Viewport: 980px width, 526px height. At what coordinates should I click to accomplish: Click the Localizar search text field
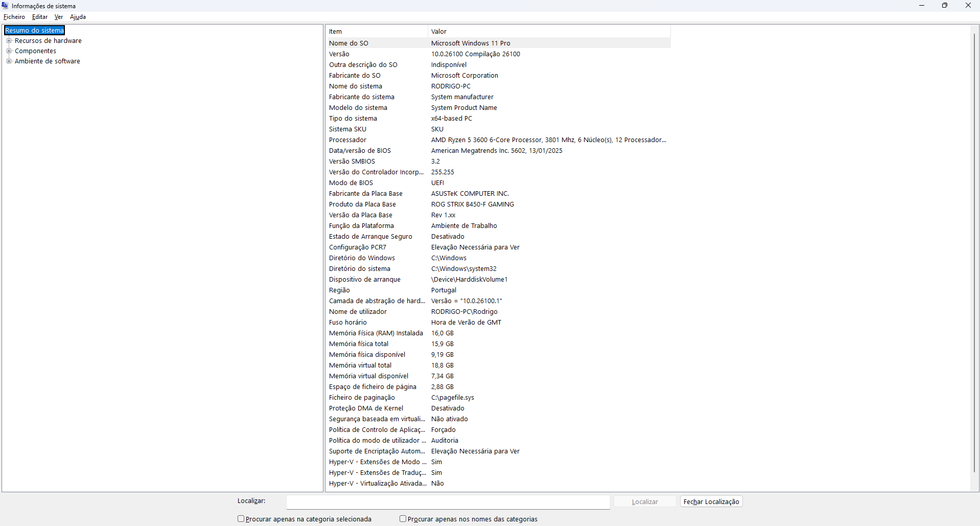(x=448, y=502)
